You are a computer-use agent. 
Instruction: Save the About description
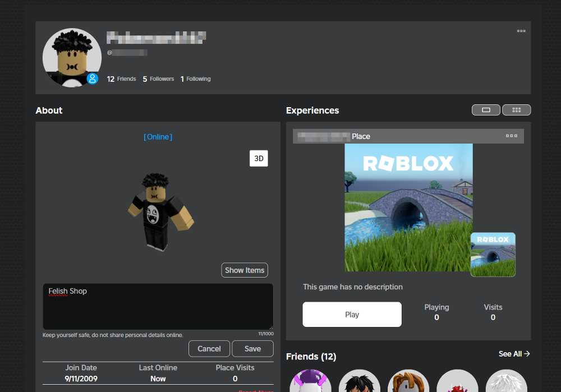pyautogui.click(x=252, y=349)
